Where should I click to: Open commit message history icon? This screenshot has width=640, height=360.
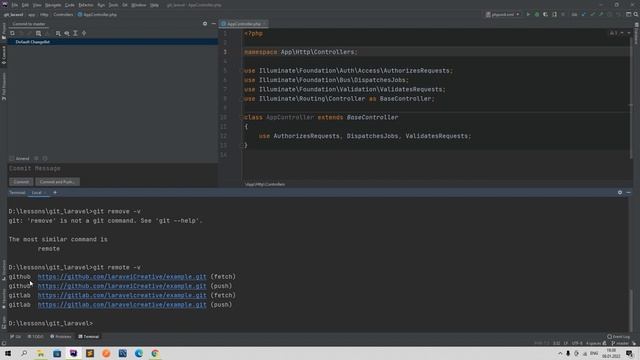tap(45, 158)
